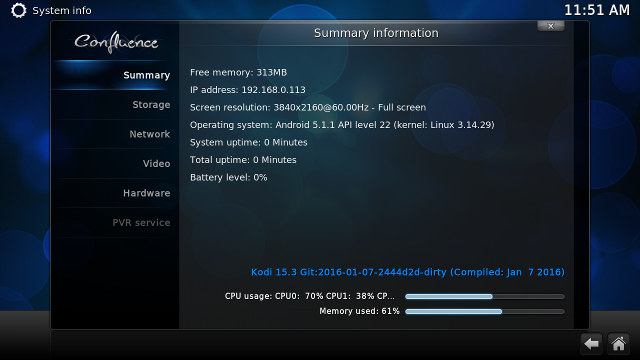This screenshot has width=640, height=360.
Task: Click the CPU usage progress bar
Action: click(x=485, y=296)
